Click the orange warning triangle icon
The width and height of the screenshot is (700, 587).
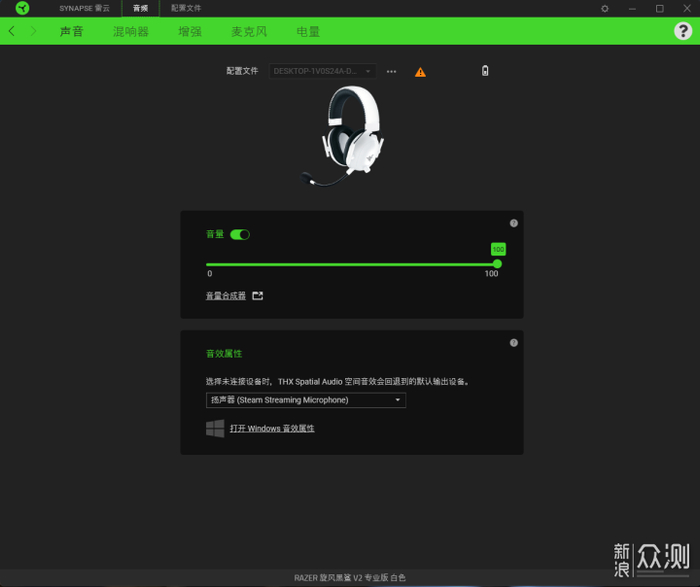coord(420,72)
